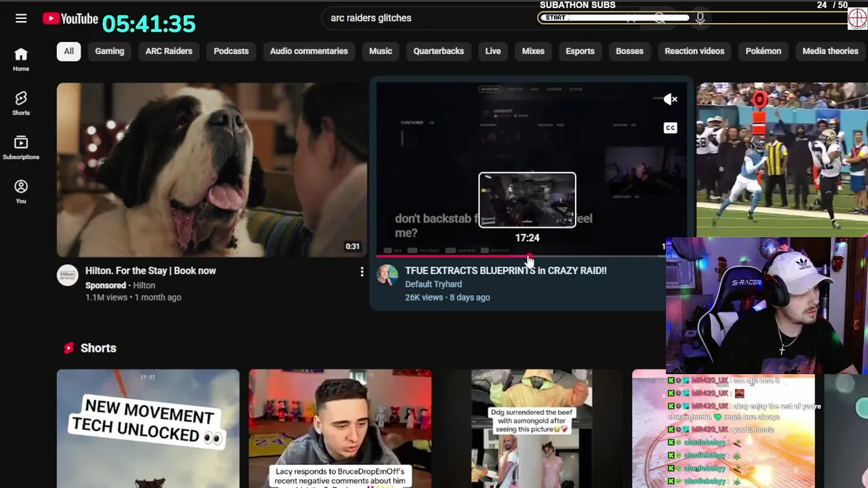
Task: Select the Audio commentaries chip
Action: [309, 51]
